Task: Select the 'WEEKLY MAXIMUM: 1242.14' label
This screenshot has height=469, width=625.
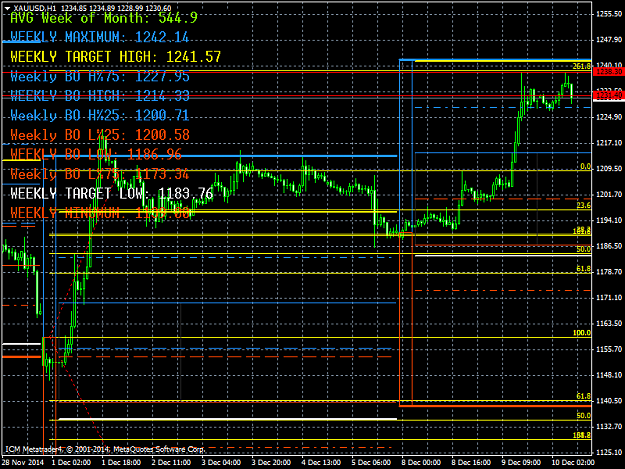Action: [x=99, y=37]
